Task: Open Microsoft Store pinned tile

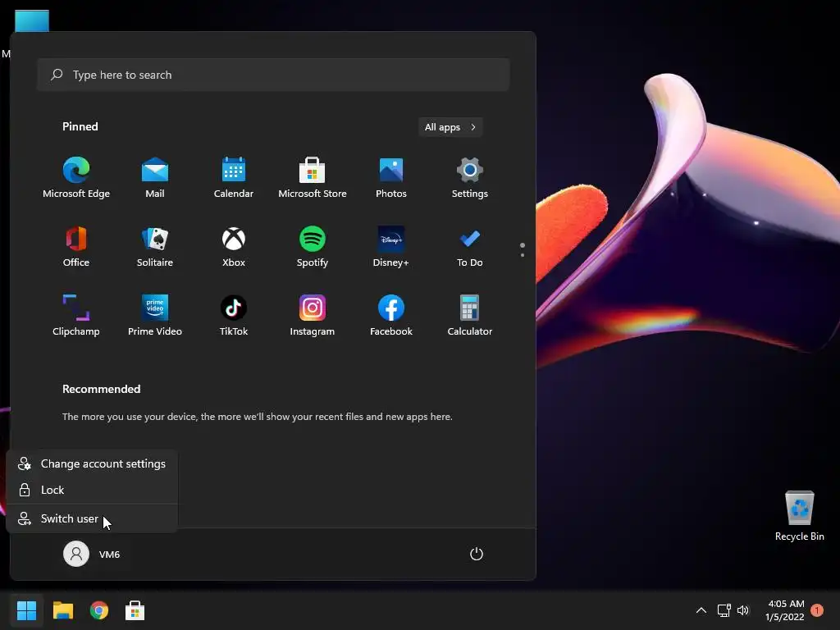Action: click(313, 178)
